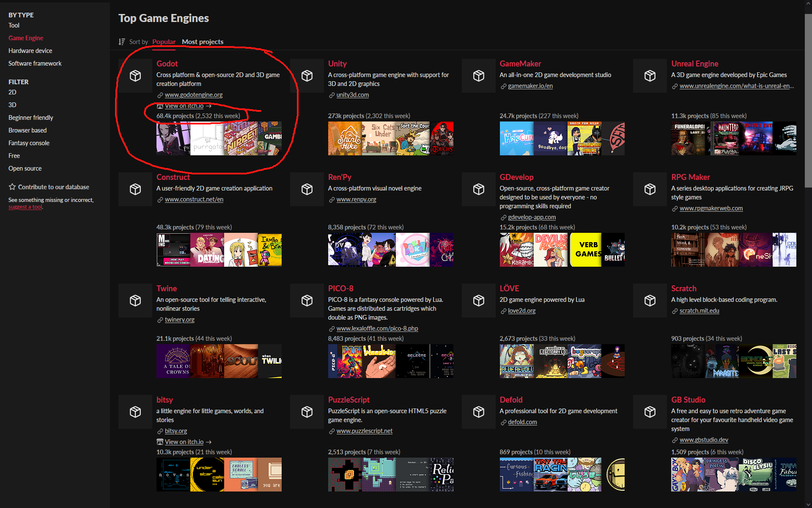Open A Tale of Crowns thumbnail under Twine

tap(173, 361)
